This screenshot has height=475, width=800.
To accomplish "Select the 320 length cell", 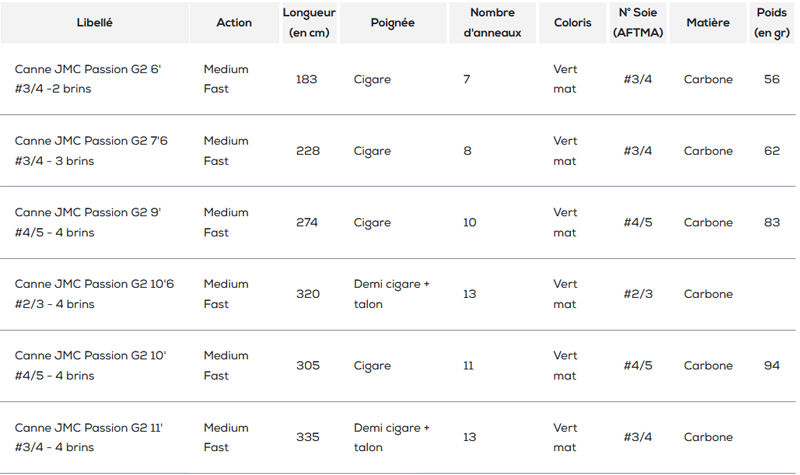I will (308, 294).
